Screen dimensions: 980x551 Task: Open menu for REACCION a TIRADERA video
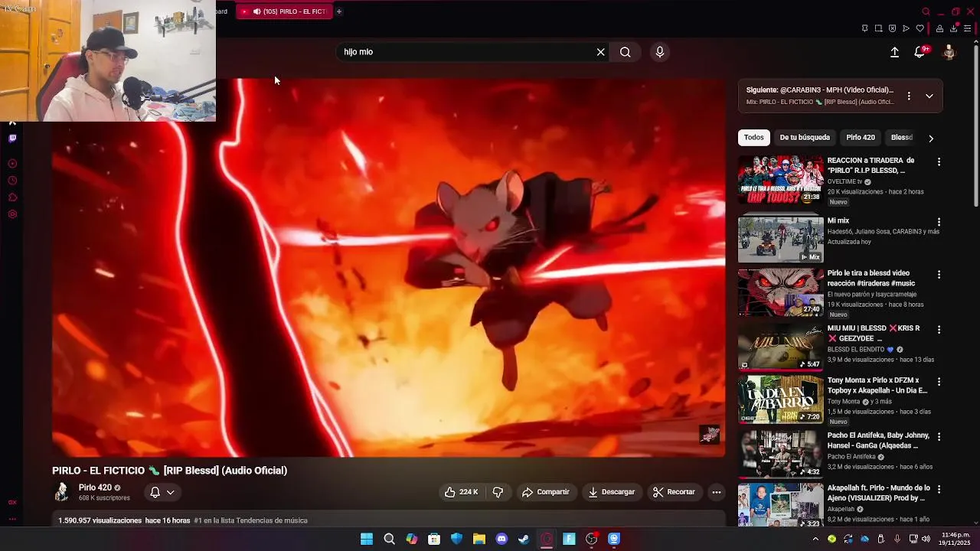tap(939, 161)
